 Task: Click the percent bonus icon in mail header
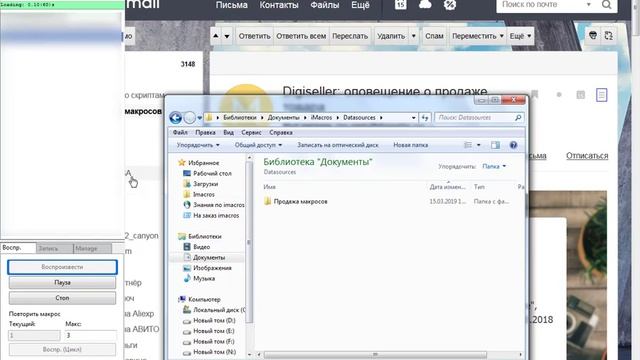click(449, 5)
